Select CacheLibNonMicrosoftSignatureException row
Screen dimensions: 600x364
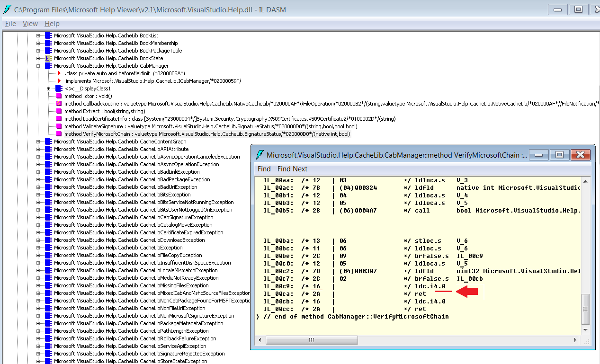144,316
